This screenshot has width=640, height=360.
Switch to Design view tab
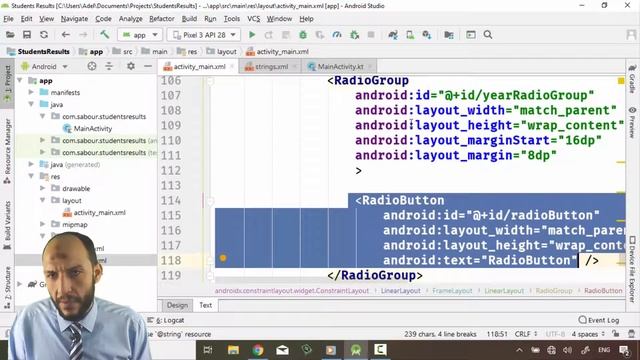177,305
